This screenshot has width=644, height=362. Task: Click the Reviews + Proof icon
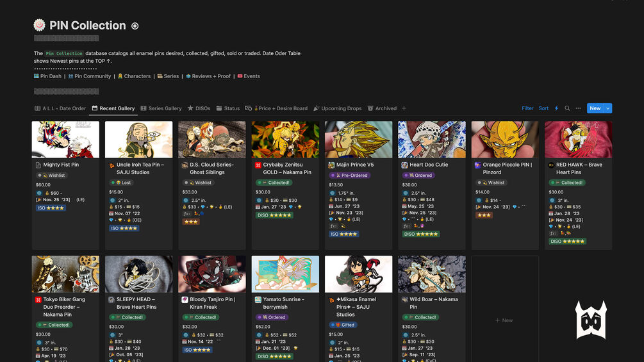[x=188, y=76]
